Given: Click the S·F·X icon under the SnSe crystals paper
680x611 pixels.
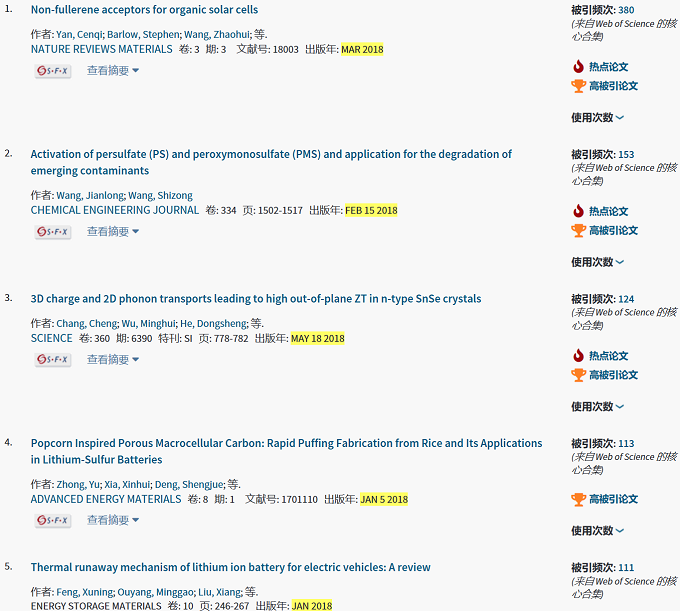Looking at the screenshot, I should click(53, 360).
